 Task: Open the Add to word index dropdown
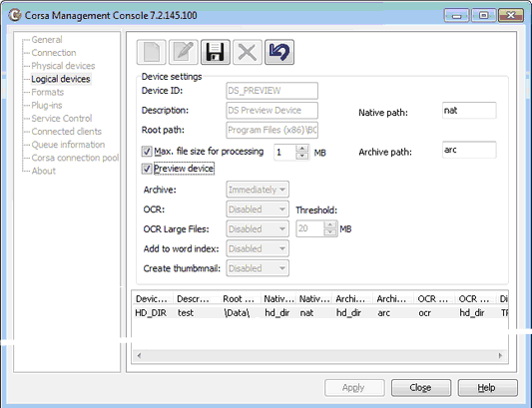258,248
